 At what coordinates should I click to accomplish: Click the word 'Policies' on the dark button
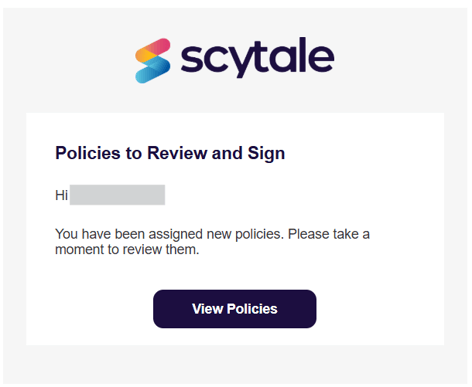(252, 309)
